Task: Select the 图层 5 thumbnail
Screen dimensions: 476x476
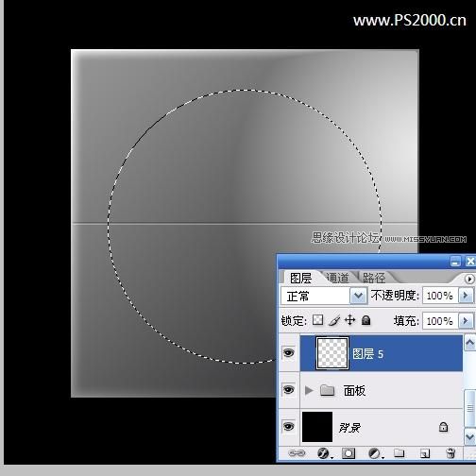Action: [332, 353]
